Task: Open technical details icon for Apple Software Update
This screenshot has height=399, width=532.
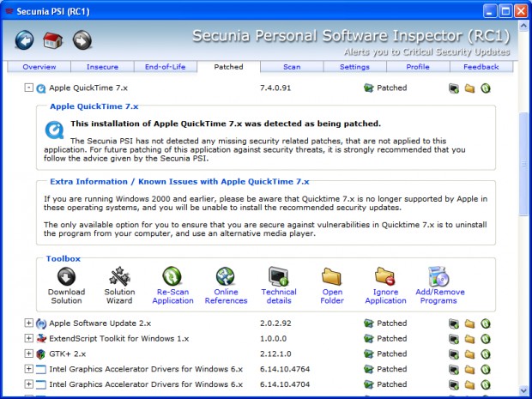Action: coord(454,323)
